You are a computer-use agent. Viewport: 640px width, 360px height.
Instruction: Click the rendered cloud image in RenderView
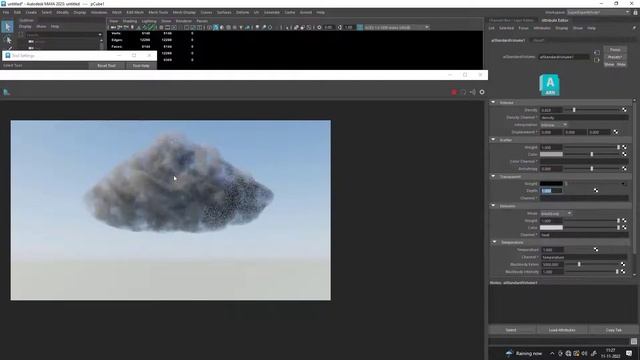[x=171, y=210]
